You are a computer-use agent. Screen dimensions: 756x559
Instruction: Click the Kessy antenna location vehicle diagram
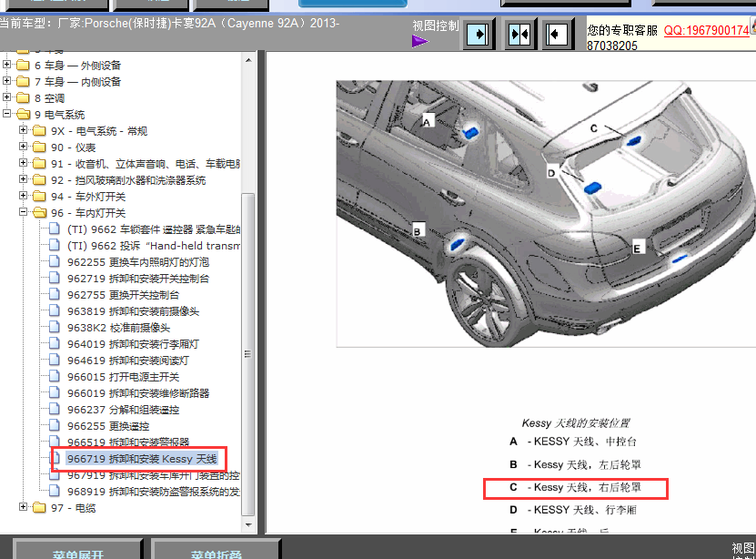(546, 214)
